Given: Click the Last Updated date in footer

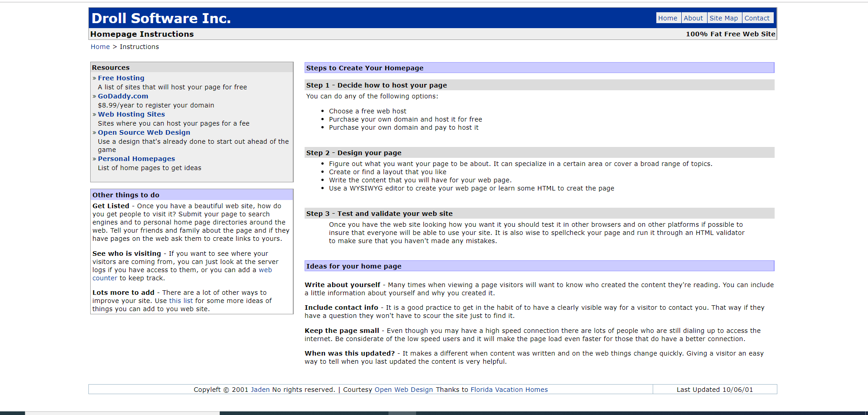Looking at the screenshot, I should [x=714, y=390].
